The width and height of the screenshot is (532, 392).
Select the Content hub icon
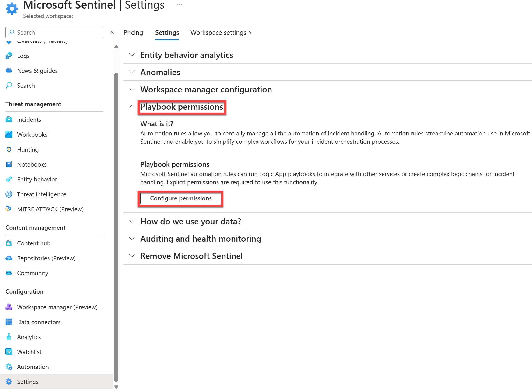(9, 243)
